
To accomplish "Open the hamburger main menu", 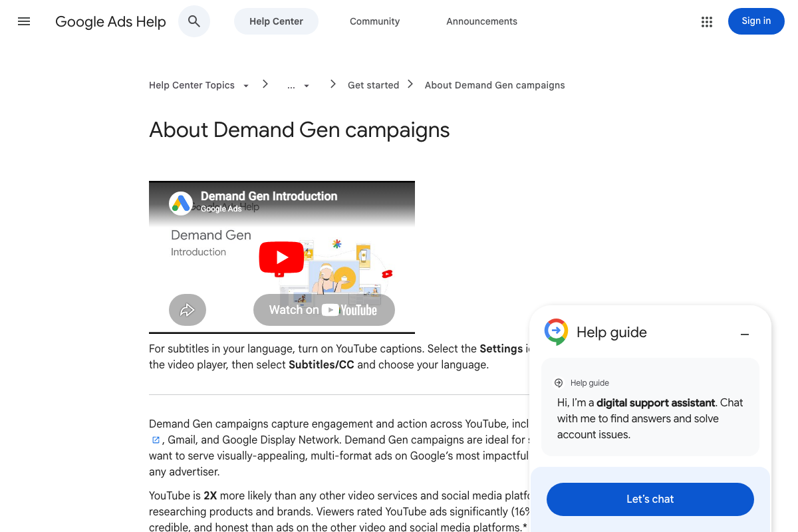I will coord(24,21).
